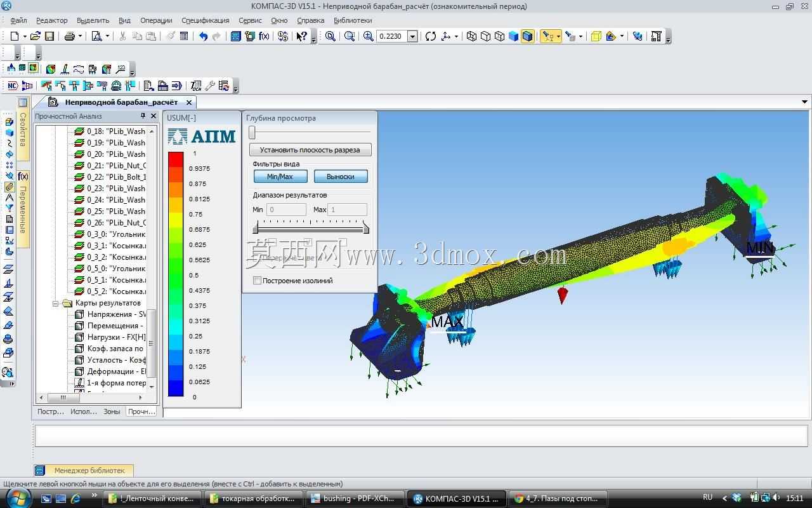Print the document with the printer icon

[70, 36]
